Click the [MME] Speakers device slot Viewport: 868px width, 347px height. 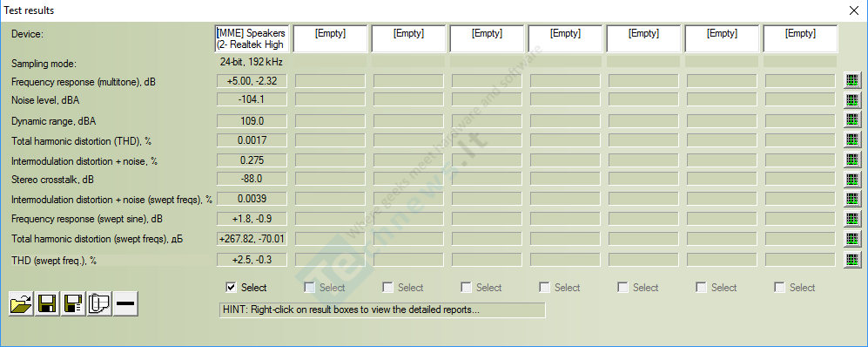252,38
